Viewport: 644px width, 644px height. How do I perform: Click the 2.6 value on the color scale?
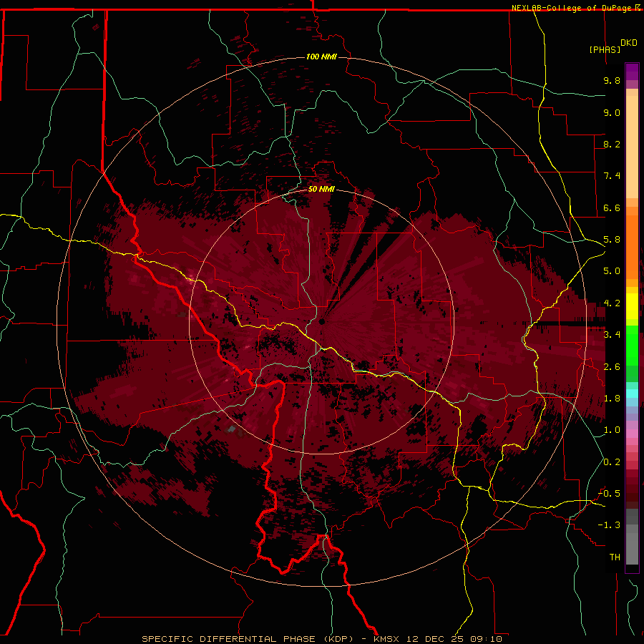tap(612, 367)
